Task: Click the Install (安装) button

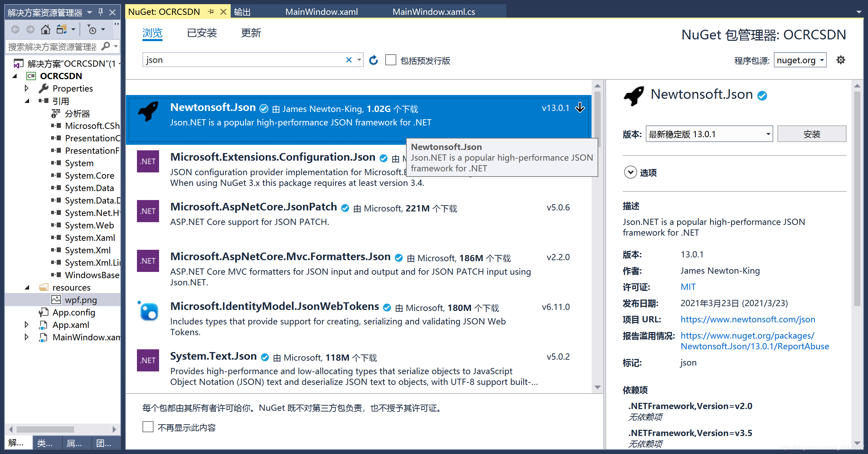Action: pos(812,134)
